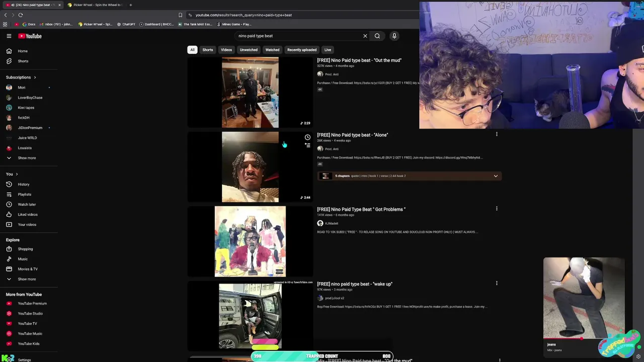Select the Videos filter chip
644x362 pixels.
226,50
